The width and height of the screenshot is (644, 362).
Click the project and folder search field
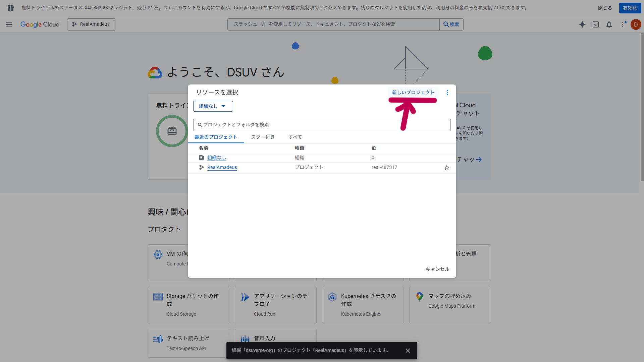(322, 125)
